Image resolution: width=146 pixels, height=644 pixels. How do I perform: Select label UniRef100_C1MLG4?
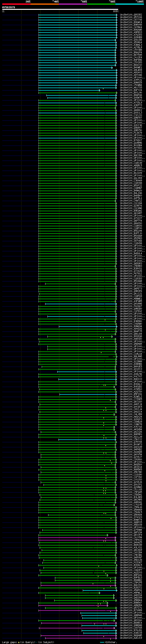pos(131,354)
